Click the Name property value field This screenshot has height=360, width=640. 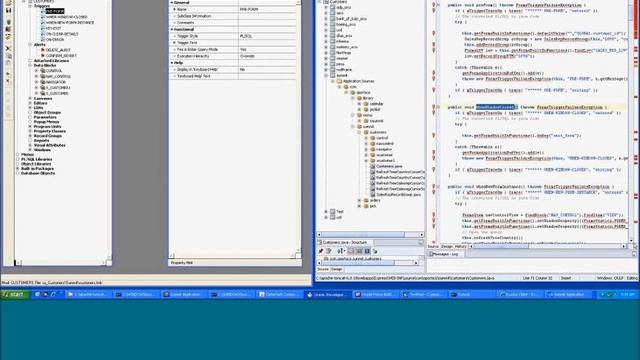pyautogui.click(x=267, y=9)
